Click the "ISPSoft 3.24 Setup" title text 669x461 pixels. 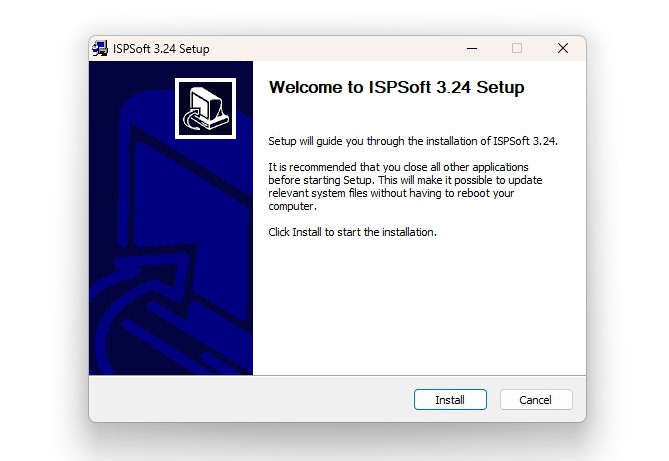[161, 49]
